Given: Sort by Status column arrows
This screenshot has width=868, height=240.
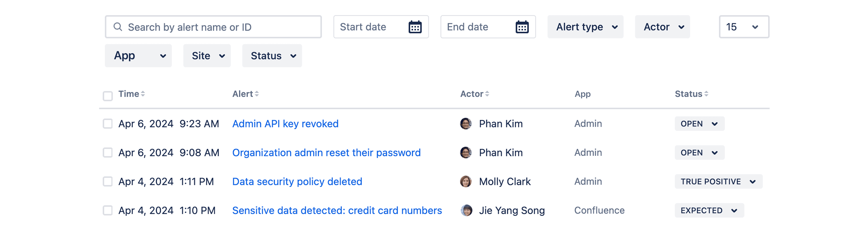Looking at the screenshot, I should 706,94.
